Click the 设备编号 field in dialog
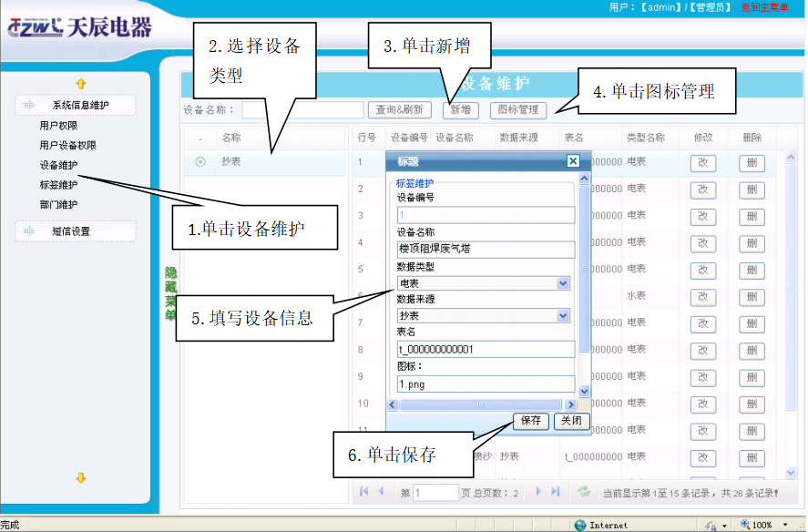 point(486,215)
